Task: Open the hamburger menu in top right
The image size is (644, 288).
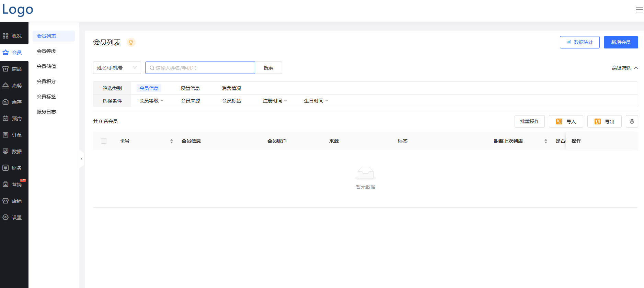Action: pyautogui.click(x=639, y=10)
